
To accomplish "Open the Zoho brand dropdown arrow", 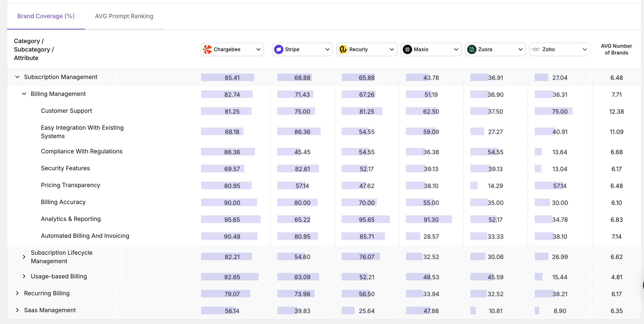I will [584, 49].
